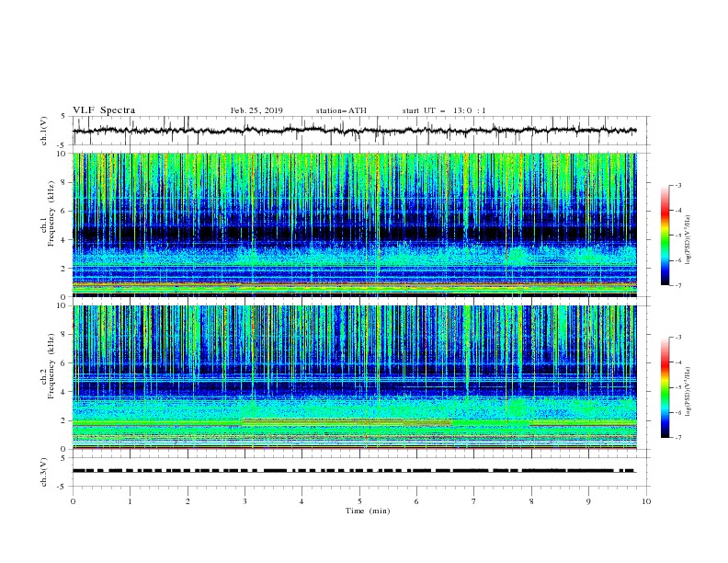Click the "8" kHz tick of the ch.1 frequency axis

(x=64, y=182)
